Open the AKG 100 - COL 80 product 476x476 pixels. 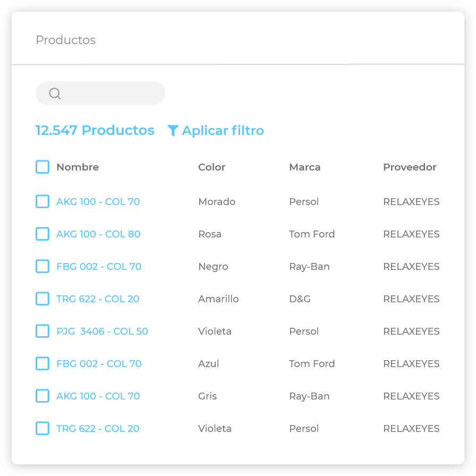coord(98,234)
